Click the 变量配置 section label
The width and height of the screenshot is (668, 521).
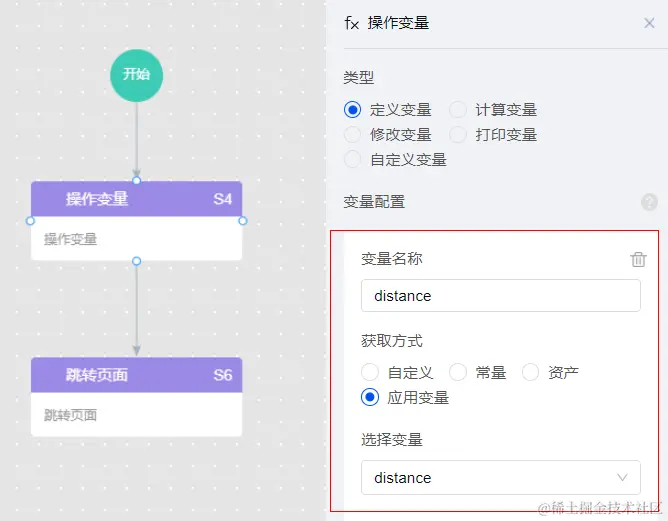374,202
